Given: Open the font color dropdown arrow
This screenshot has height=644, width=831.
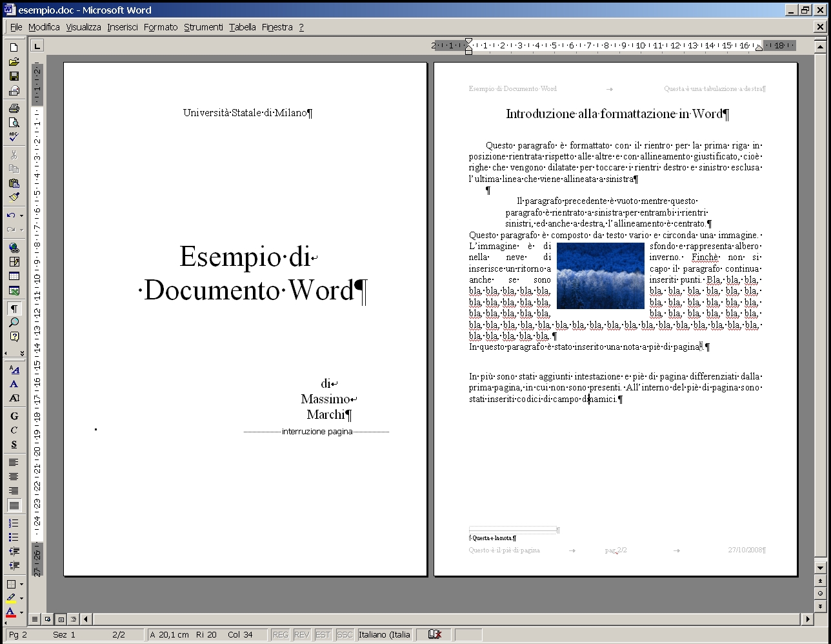Looking at the screenshot, I should (21, 612).
